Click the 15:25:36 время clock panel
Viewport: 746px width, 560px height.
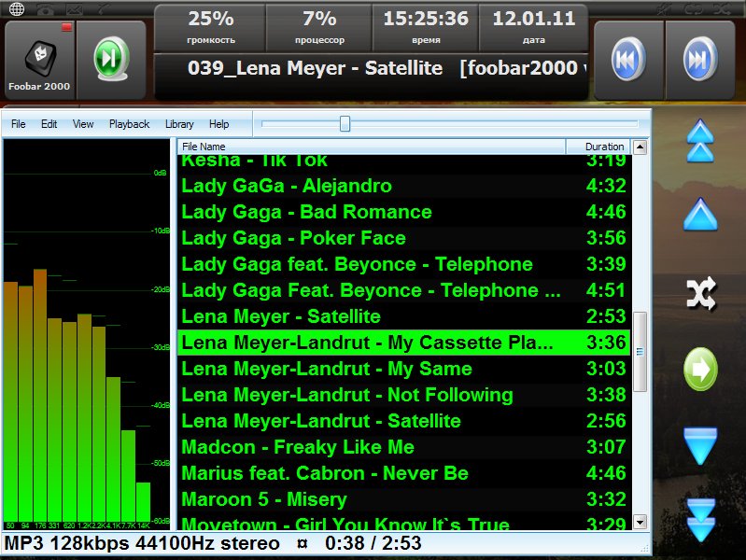[x=426, y=28]
